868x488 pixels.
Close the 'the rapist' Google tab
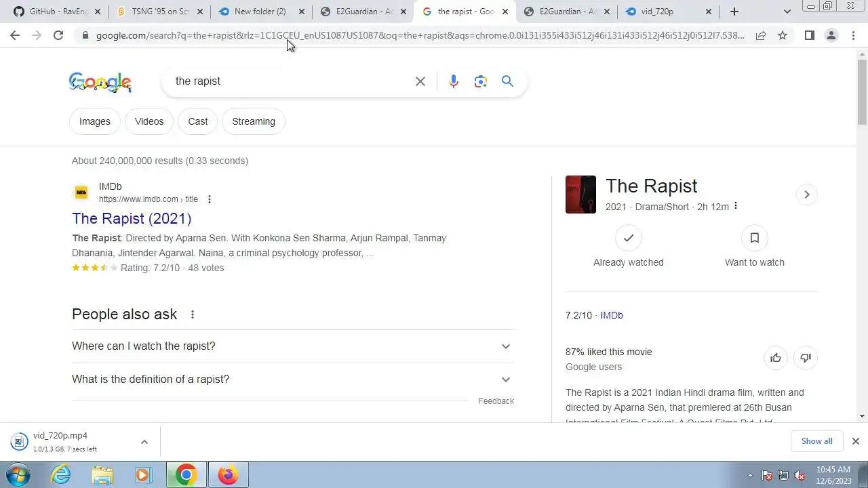[x=505, y=12]
